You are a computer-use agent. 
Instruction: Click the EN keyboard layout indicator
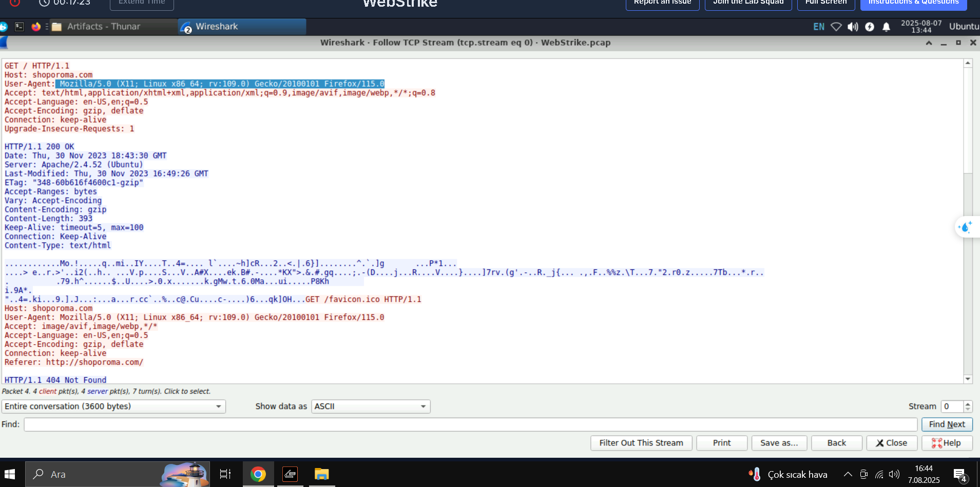(819, 27)
